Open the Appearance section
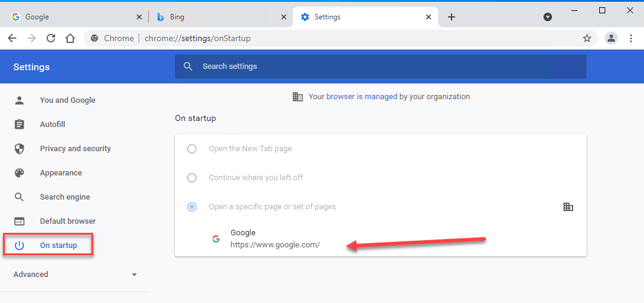 tap(61, 173)
